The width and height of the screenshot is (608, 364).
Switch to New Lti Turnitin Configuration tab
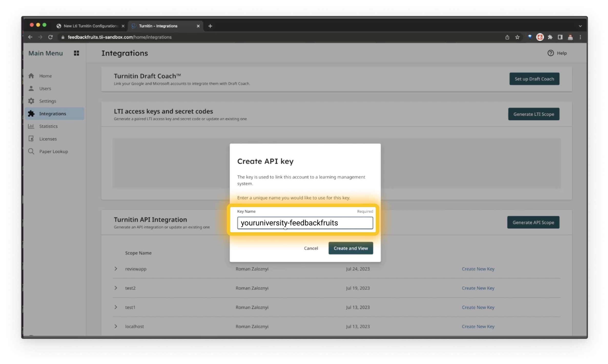coord(90,26)
